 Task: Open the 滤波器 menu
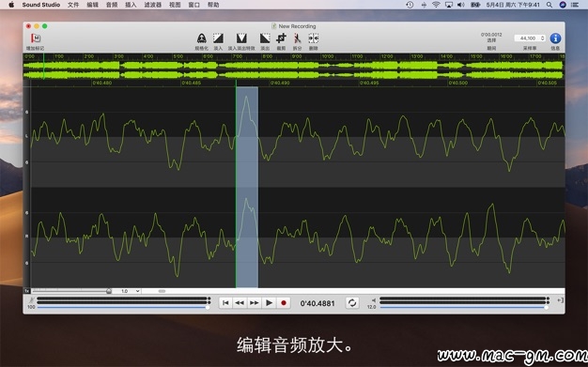[152, 5]
